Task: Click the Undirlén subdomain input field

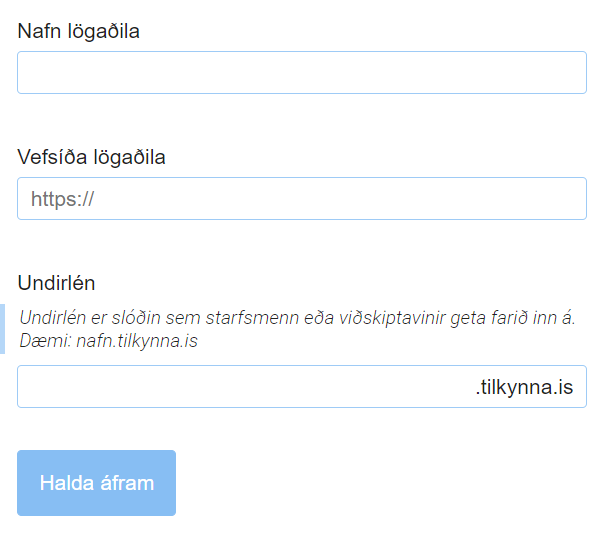Action: coord(240,387)
